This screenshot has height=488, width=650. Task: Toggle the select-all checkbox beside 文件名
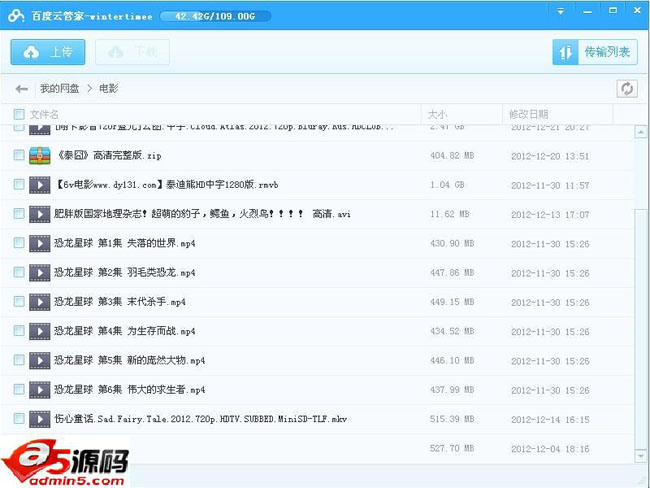(x=19, y=114)
